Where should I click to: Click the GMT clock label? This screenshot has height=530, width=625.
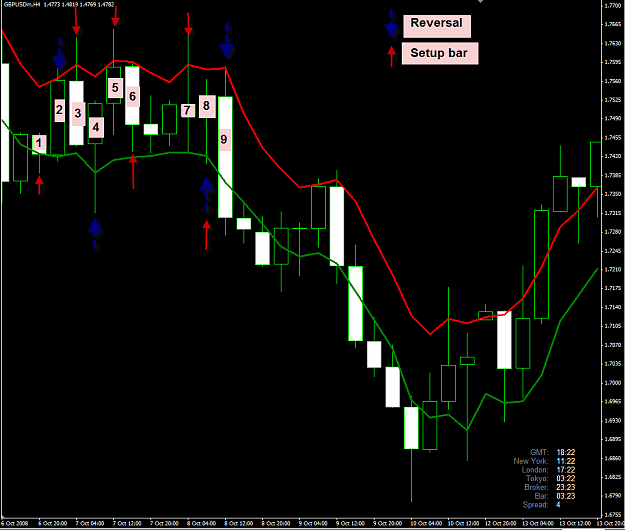[539, 452]
